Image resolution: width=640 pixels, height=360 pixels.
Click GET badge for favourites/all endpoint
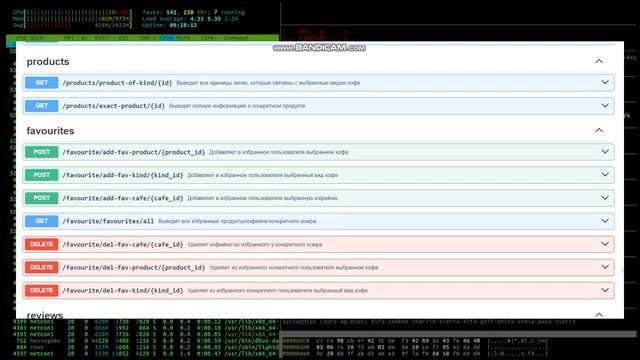point(42,221)
